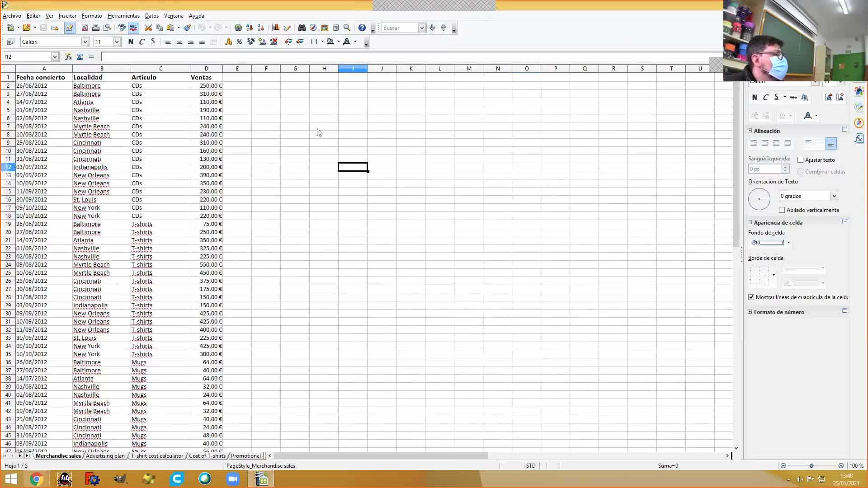Click the Fondo de celda color swatch
868x488 pixels.
click(771, 243)
